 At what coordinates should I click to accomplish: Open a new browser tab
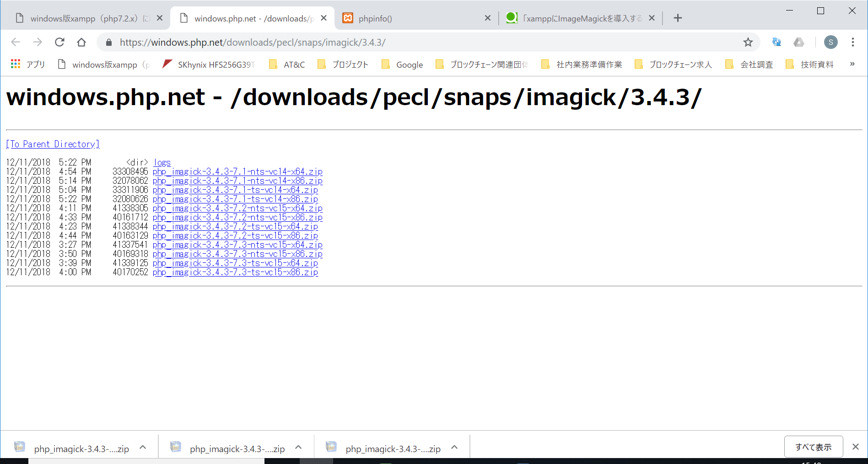click(678, 18)
